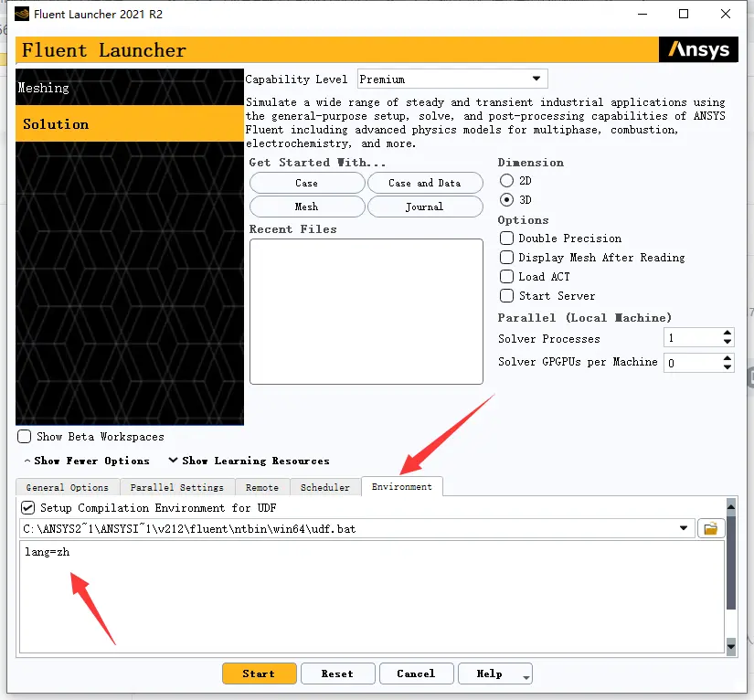Click the Environment panel scrollbar up arrow
This screenshot has width=754, height=700.
(731, 506)
